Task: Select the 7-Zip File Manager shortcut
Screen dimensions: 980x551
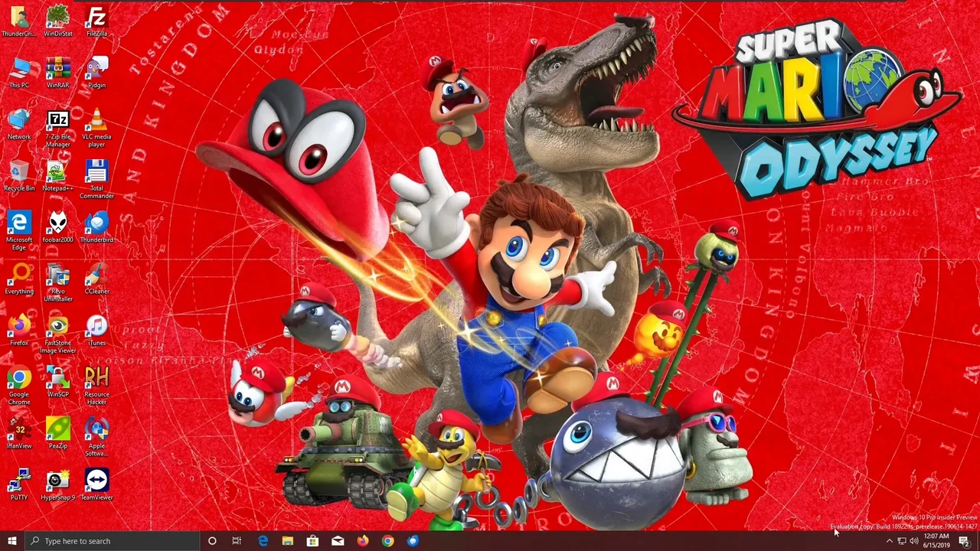Action: click(58, 129)
